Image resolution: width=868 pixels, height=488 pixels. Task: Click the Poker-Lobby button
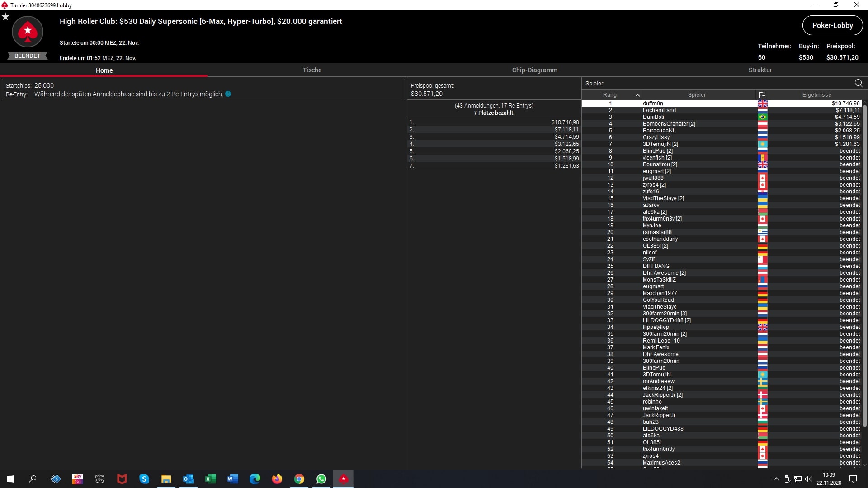pos(832,25)
